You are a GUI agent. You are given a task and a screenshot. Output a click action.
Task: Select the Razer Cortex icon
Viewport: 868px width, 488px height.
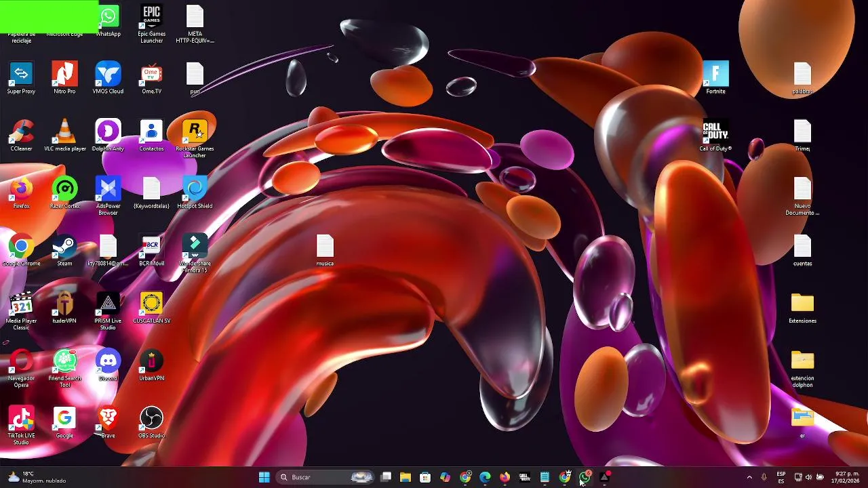point(64,193)
